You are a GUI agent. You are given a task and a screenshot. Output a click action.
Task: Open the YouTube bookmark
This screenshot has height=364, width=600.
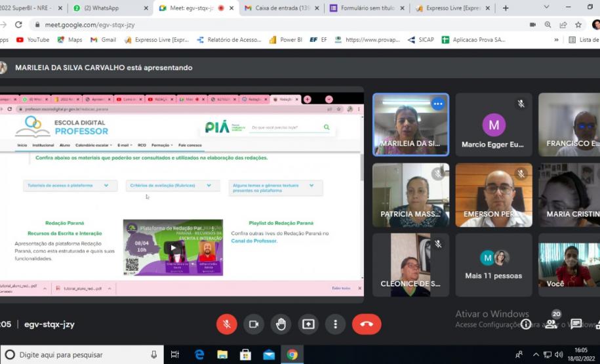coord(33,39)
